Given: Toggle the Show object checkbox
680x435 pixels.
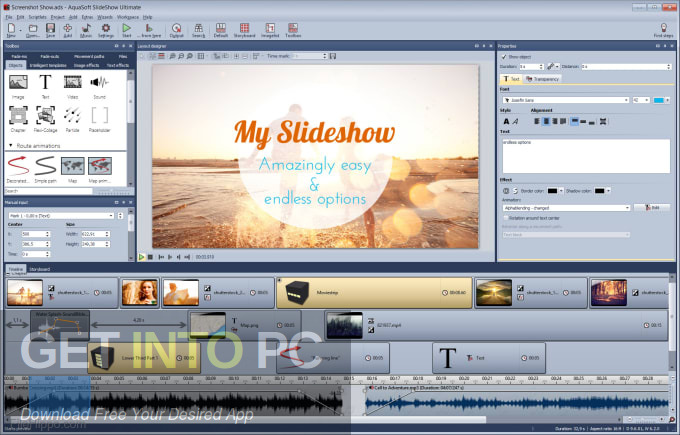Looking at the screenshot, I should [504, 57].
